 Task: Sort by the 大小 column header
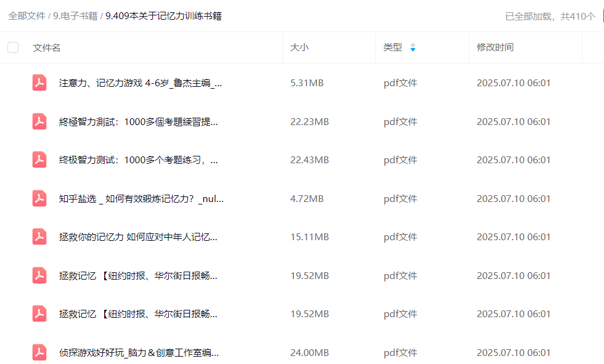(300, 47)
